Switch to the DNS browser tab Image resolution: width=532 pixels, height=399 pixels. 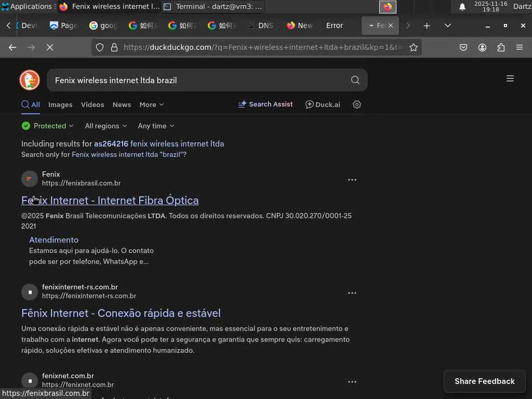click(261, 25)
